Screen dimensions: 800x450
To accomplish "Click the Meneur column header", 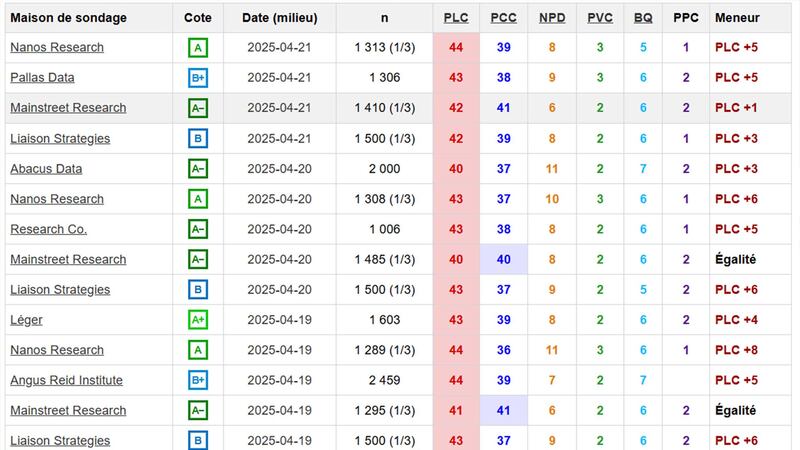I will (x=737, y=18).
